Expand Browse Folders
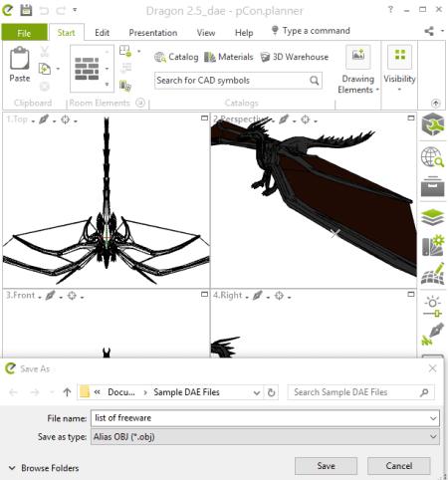 click(44, 468)
